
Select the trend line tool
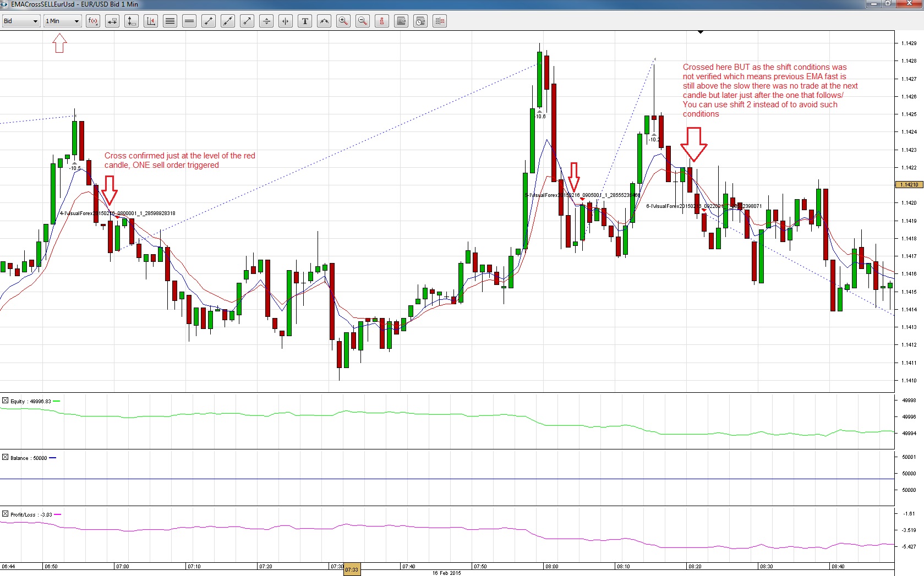209,21
